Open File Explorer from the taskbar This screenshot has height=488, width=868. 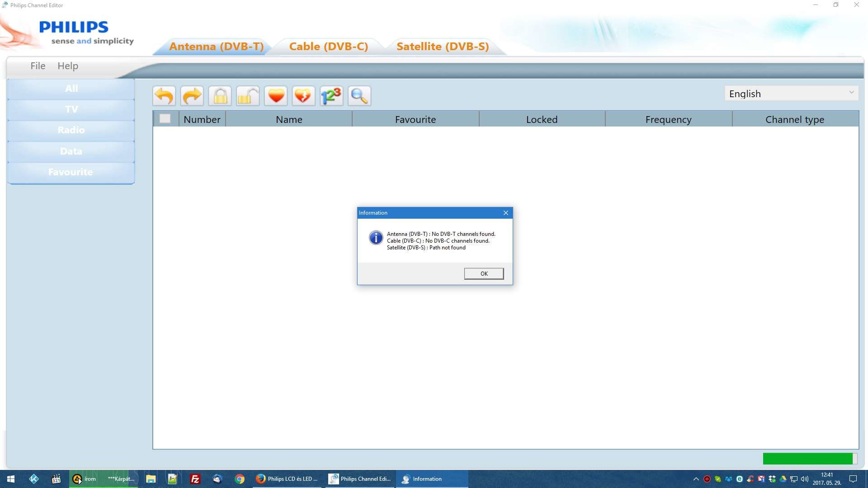pyautogui.click(x=151, y=479)
